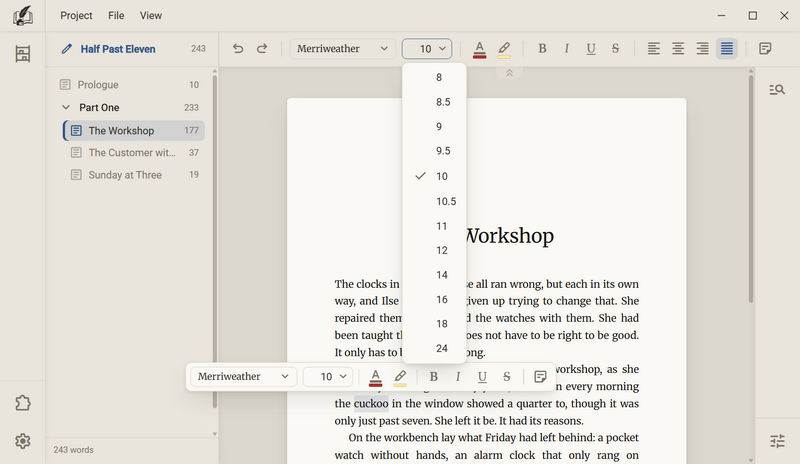
Task: Minimize the application window
Action: pyautogui.click(x=721, y=15)
